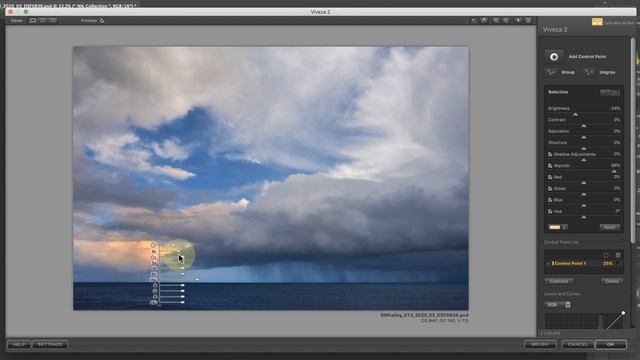Viewport: 640px width, 360px height.
Task: Click the Saturation slider handle
Action: pyautogui.click(x=584, y=138)
